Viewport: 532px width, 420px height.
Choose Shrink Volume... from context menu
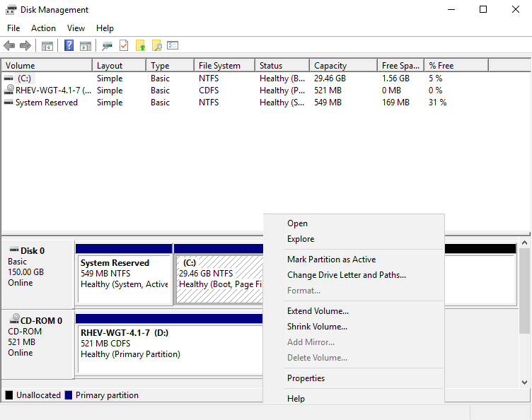tap(317, 327)
